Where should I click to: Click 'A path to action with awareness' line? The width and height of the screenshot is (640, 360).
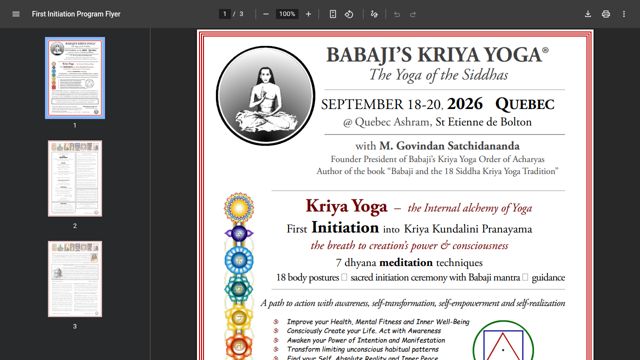coord(413,303)
